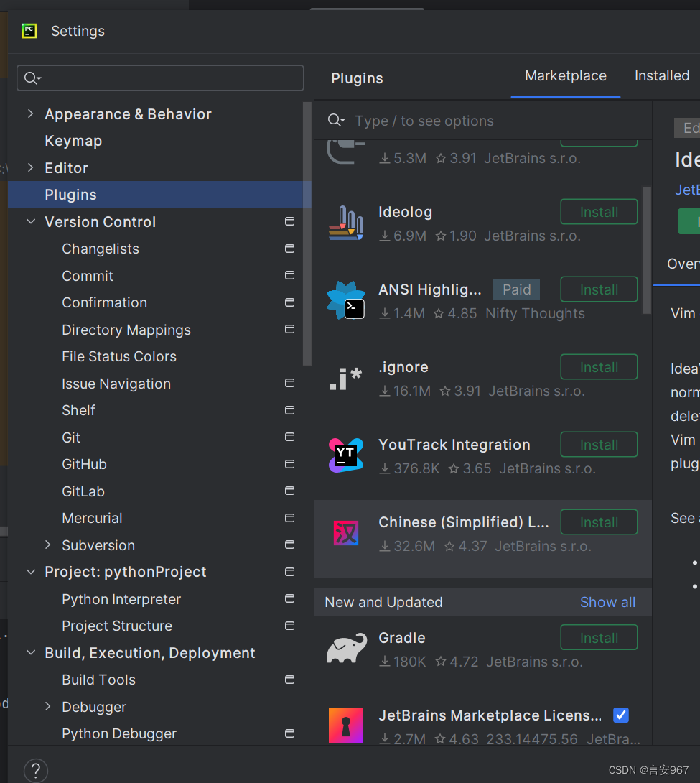Click project-level icon next to Confirmation
Image resolution: width=700 pixels, height=783 pixels.
[x=289, y=302]
